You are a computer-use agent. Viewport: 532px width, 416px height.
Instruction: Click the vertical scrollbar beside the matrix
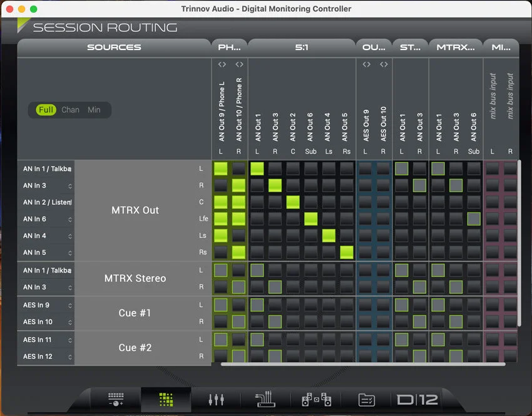(x=519, y=243)
